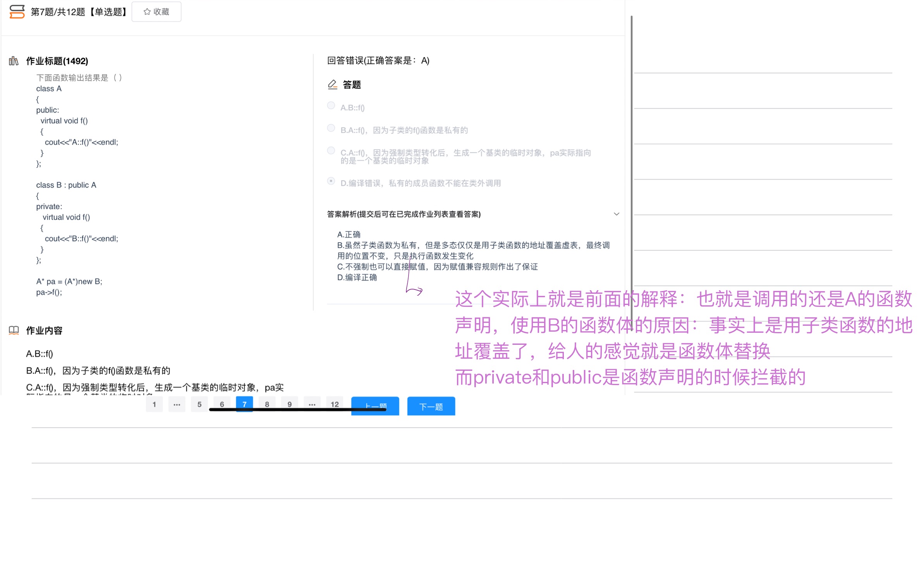Image resolution: width=924 pixels, height=577 pixels.
Task: Click the pencil icon next to 答题
Action: (332, 84)
